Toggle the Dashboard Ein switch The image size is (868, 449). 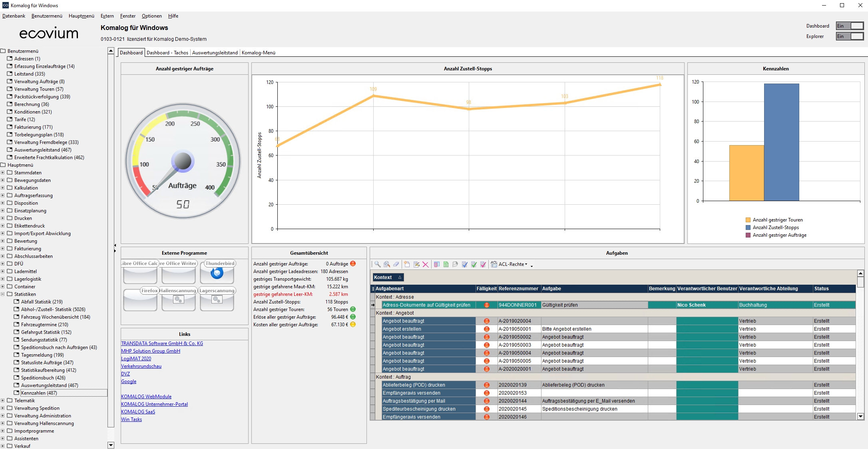tap(850, 26)
